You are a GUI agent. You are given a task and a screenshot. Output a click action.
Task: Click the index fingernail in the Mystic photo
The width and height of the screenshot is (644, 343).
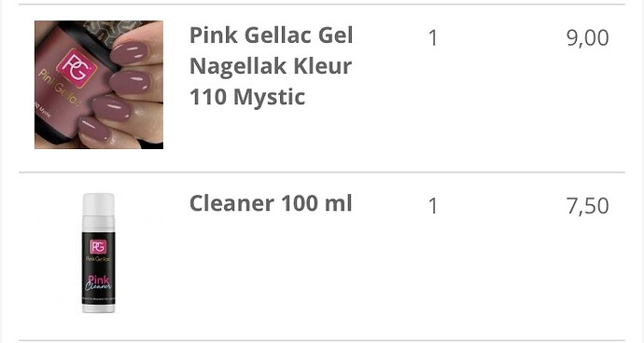[129, 52]
